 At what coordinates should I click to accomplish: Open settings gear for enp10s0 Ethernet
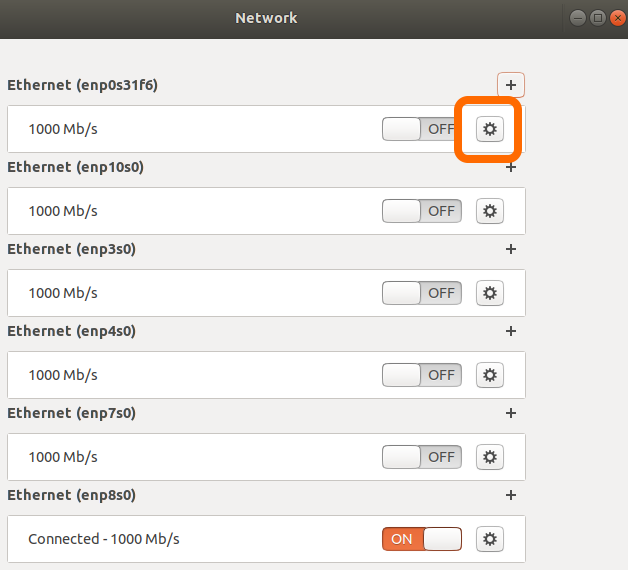pos(489,211)
